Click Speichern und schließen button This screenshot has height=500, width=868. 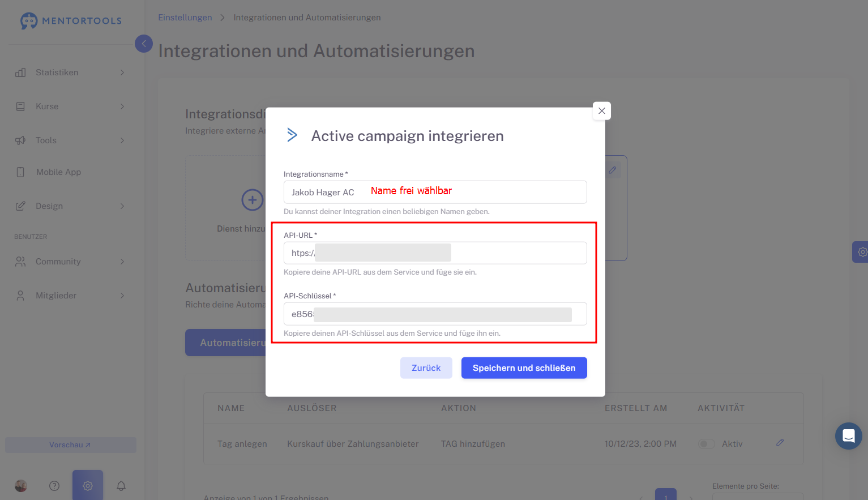click(x=524, y=368)
